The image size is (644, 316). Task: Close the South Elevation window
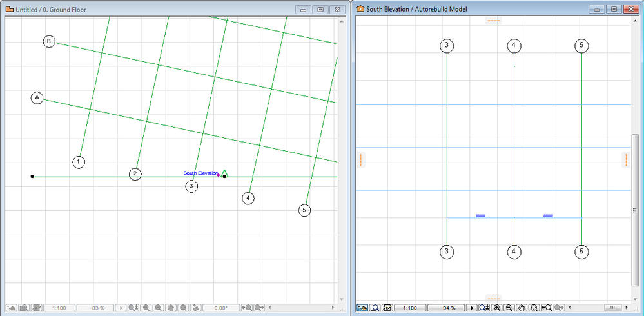(x=631, y=9)
